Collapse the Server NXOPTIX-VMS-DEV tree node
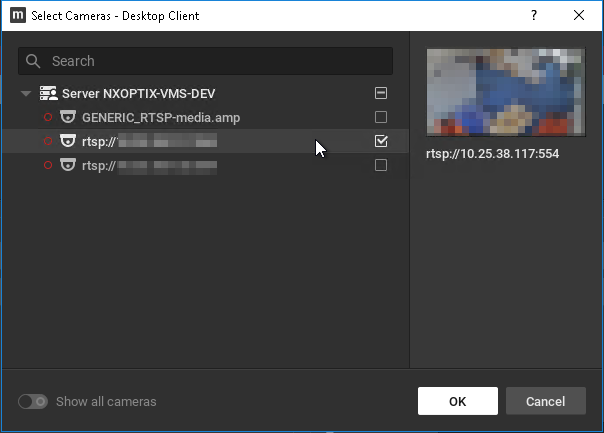 26,93
